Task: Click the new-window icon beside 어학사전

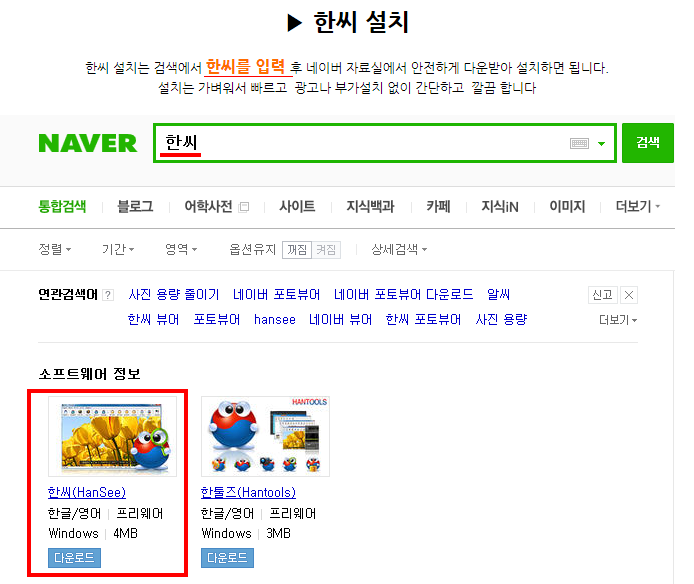Action: (x=244, y=207)
